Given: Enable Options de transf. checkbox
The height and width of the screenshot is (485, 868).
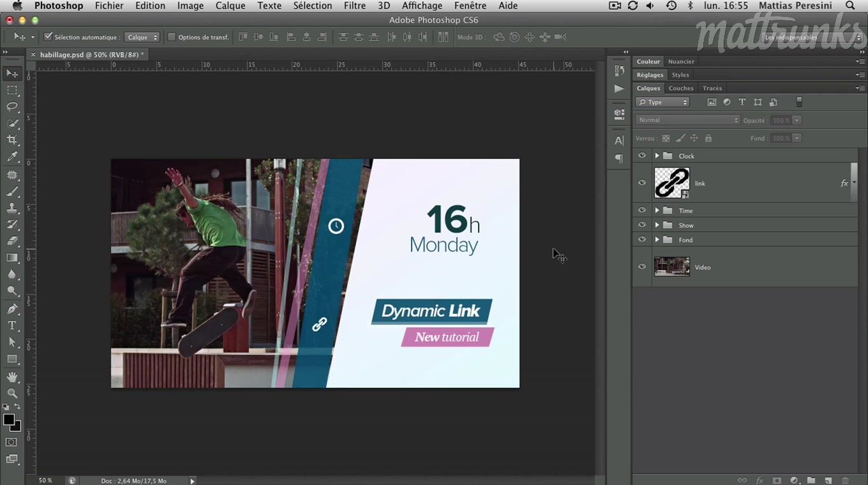Looking at the screenshot, I should pos(172,37).
